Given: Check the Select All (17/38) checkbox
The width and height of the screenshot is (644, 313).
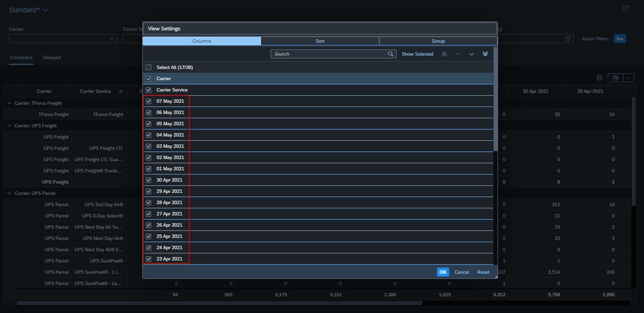Looking at the screenshot, I should point(148,67).
